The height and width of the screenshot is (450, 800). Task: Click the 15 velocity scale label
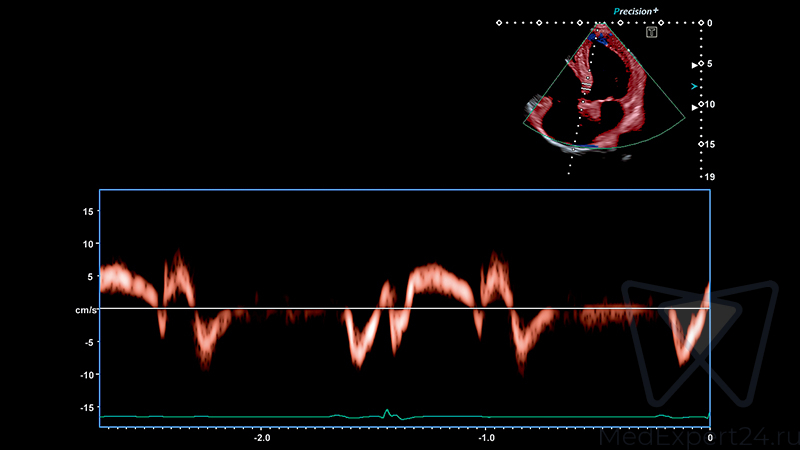tap(88, 211)
